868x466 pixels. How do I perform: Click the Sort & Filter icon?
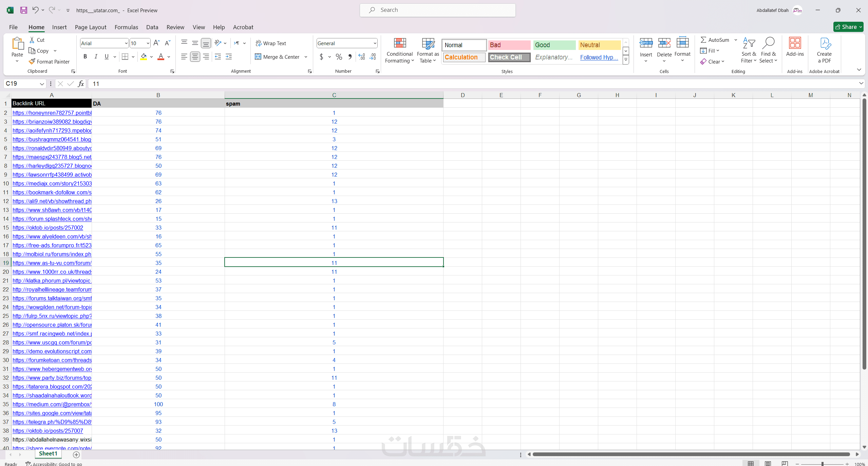(x=749, y=43)
